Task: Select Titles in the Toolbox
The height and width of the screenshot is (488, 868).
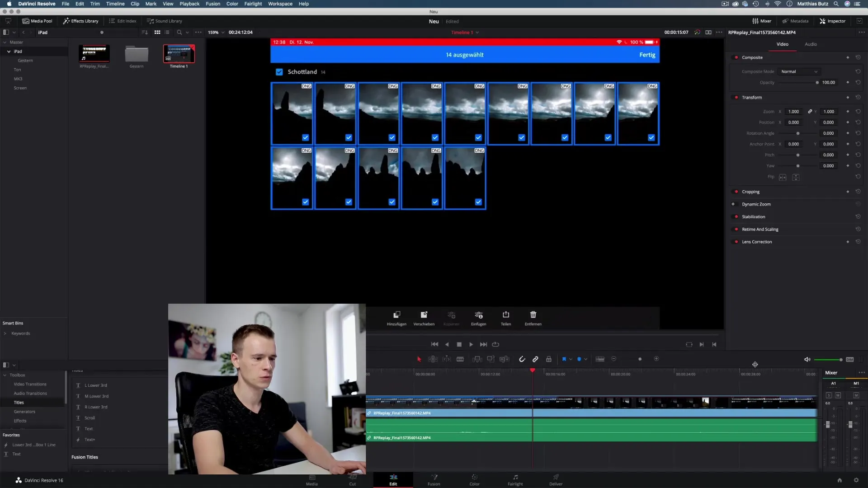Action: point(19,403)
